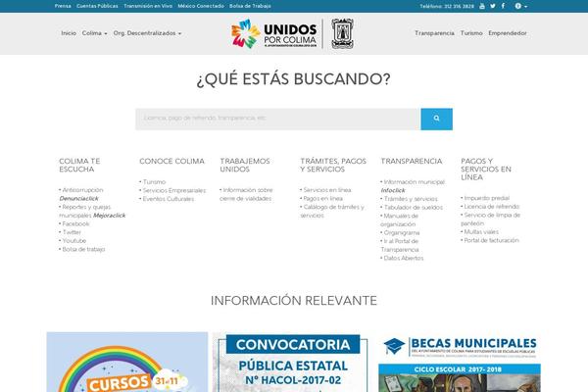Viewport: 588px width, 392px height.
Task: Open Tabulador de sueldos link
Action: point(414,208)
